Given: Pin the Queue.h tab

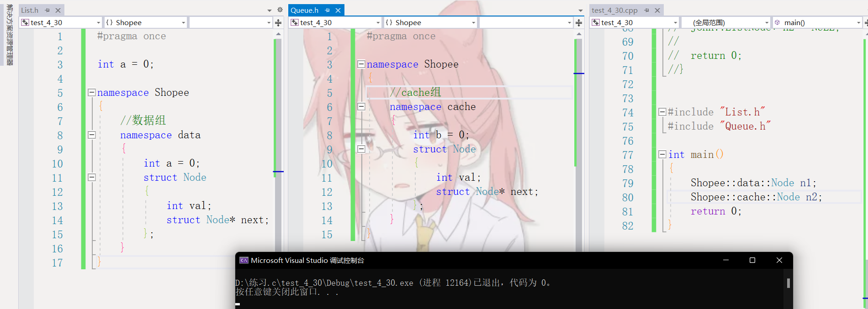Looking at the screenshot, I should (x=327, y=10).
